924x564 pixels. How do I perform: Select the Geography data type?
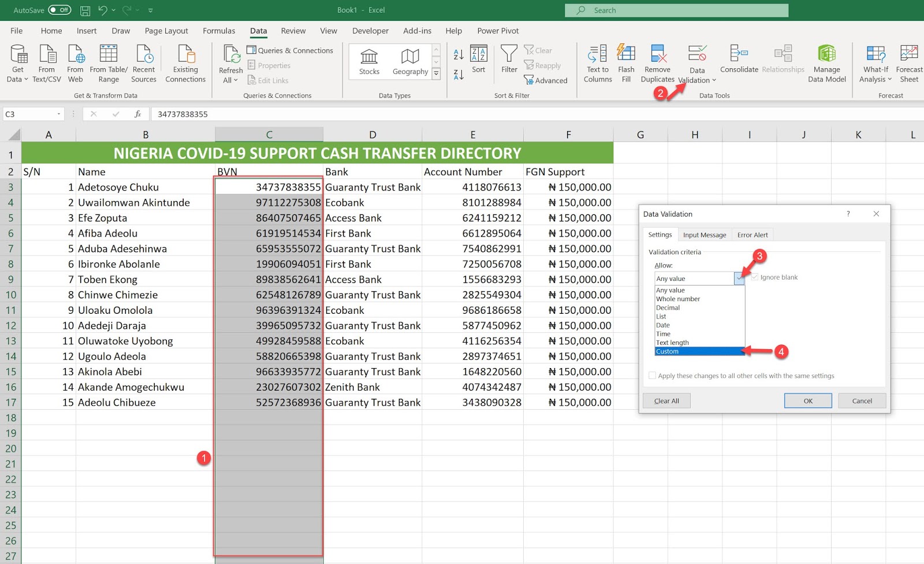(x=409, y=61)
